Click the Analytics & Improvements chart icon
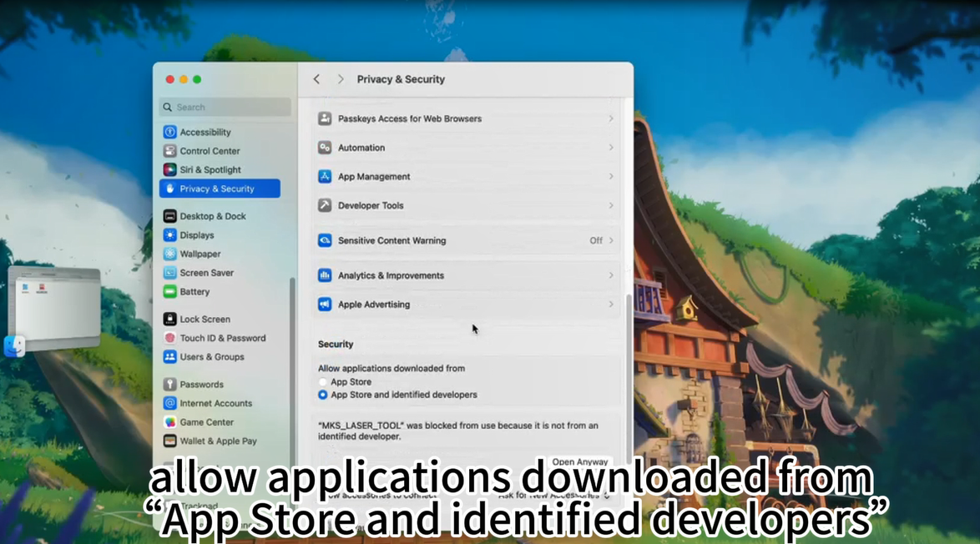The image size is (980, 544). [325, 275]
